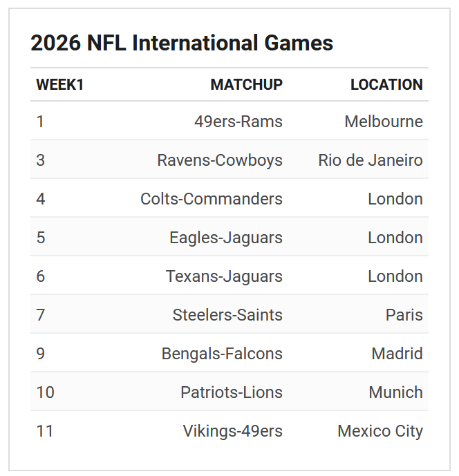Click the MATCHUP column header

click(246, 84)
